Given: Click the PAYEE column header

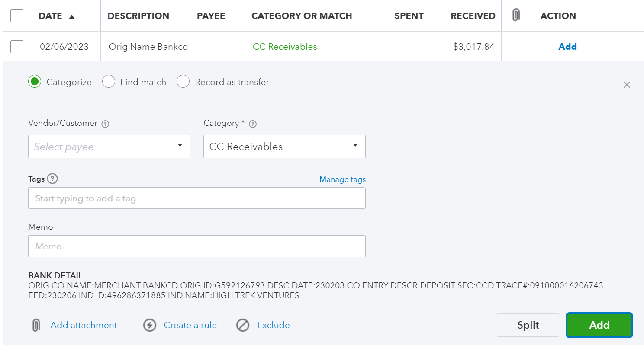Looking at the screenshot, I should click(x=211, y=16).
